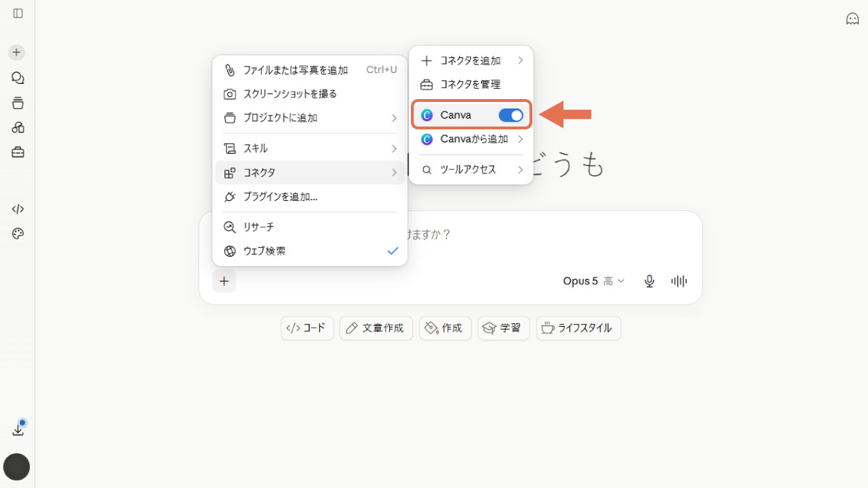Open the code brackets icon in sidebar

pos(18,209)
